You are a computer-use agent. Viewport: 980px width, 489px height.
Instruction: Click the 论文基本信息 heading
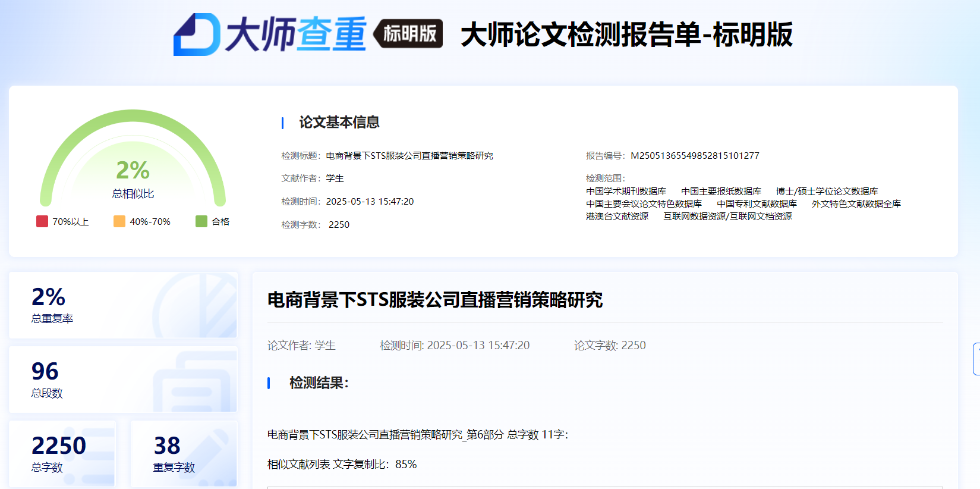(x=339, y=123)
